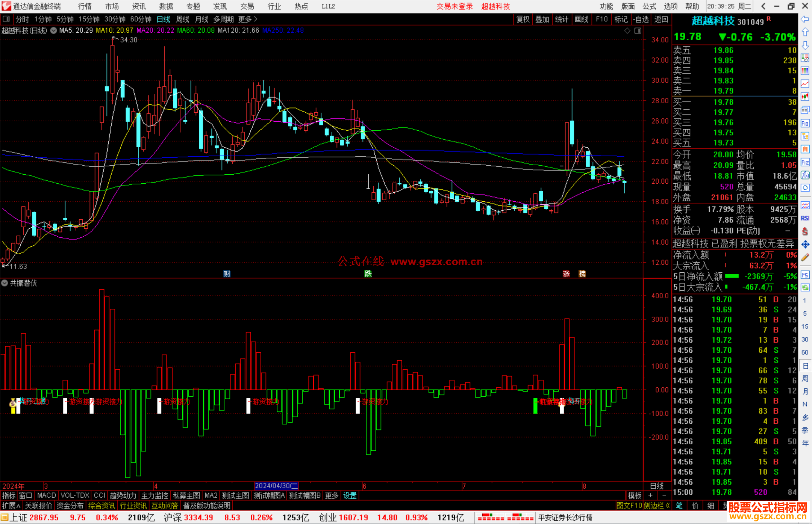The width and height of the screenshot is (812, 524).
Task: Open the 行情 menu
Action: pos(85,6)
